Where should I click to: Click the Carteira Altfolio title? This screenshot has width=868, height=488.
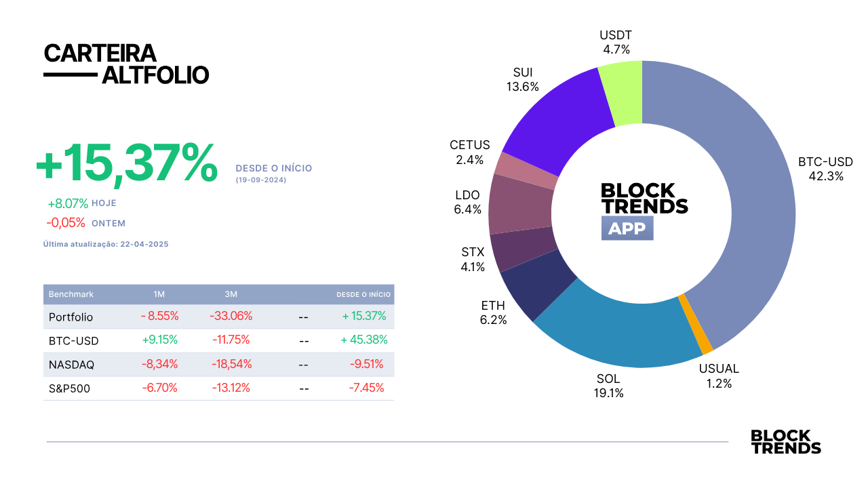pos(126,64)
